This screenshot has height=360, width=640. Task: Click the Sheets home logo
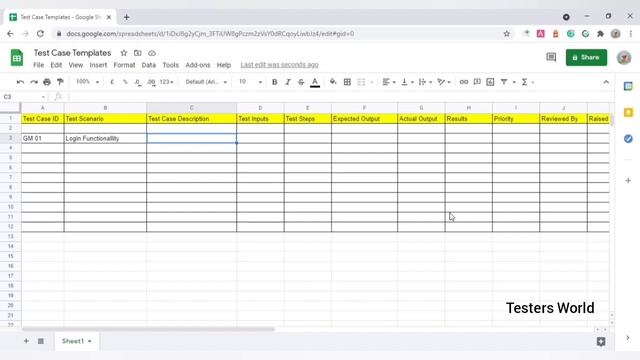point(17,58)
